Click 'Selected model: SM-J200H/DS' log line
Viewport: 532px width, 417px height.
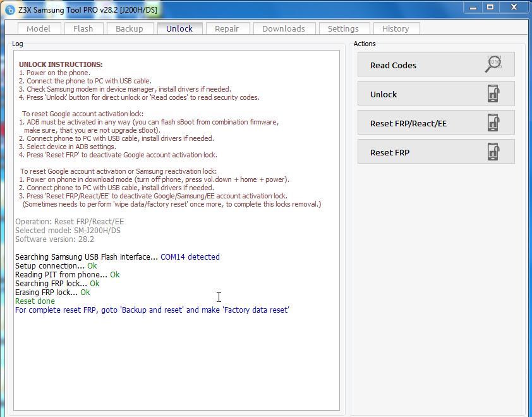tap(68, 231)
